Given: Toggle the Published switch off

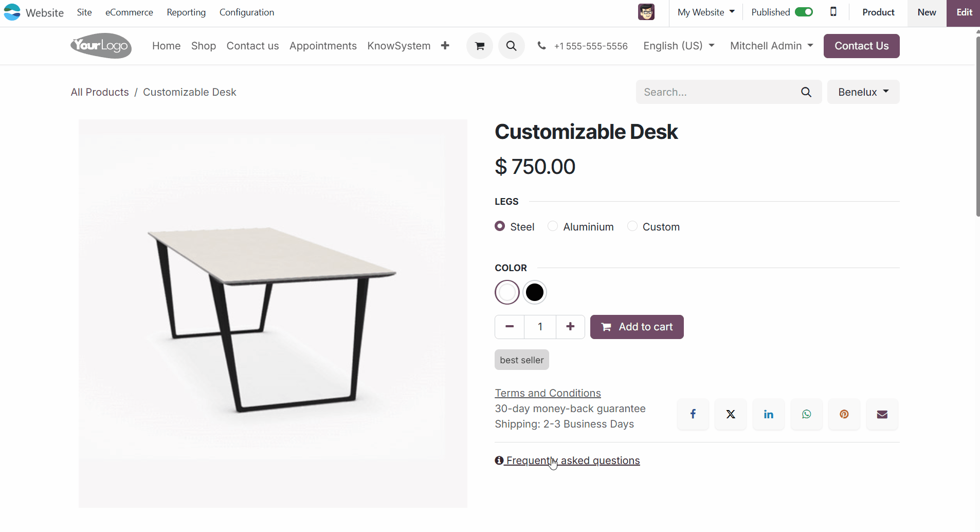Looking at the screenshot, I should 804,12.
